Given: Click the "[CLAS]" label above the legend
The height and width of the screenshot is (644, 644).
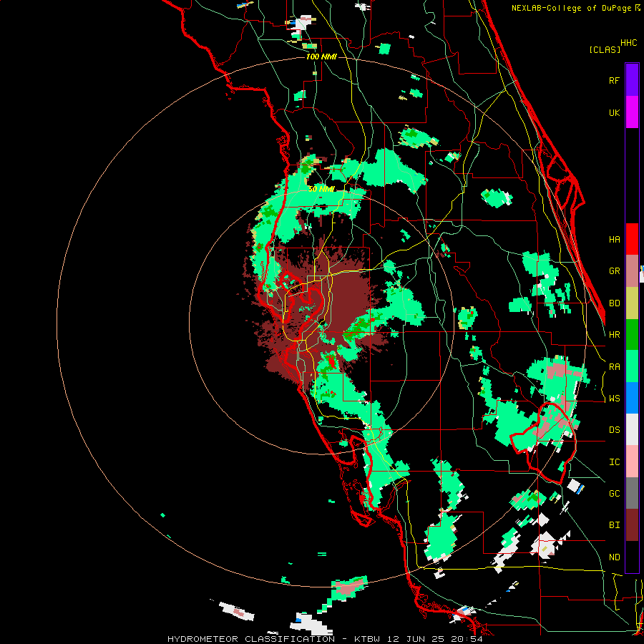Looking at the screenshot, I should point(605,49).
